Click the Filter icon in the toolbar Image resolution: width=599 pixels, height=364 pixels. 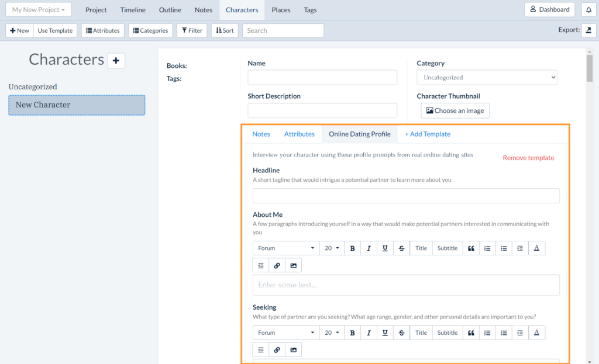tap(191, 30)
